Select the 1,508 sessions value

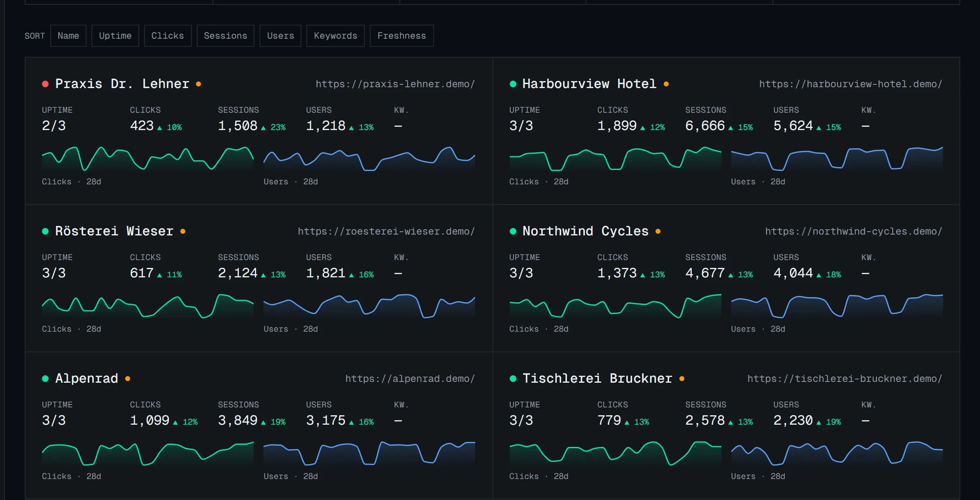pos(238,126)
